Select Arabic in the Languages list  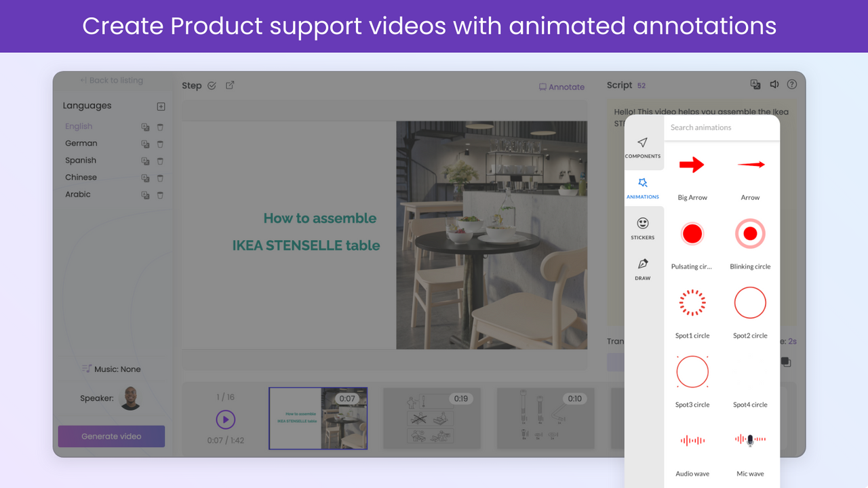click(78, 194)
